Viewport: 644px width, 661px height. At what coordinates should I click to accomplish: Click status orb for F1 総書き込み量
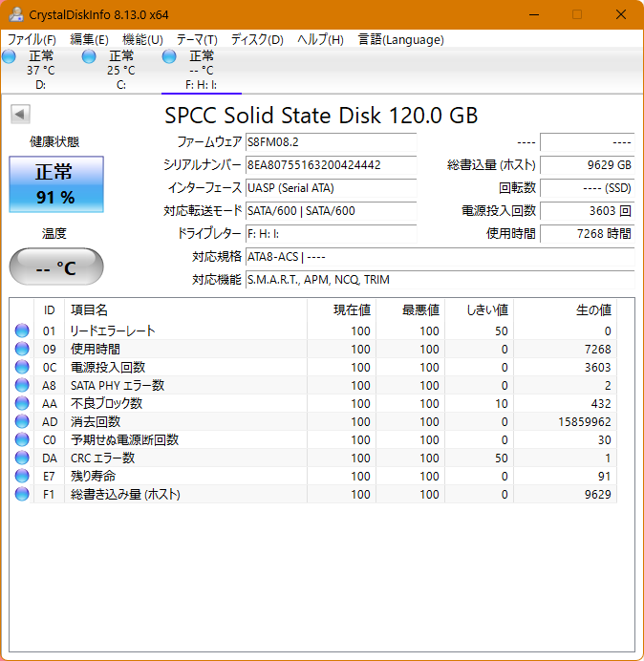coord(22,494)
